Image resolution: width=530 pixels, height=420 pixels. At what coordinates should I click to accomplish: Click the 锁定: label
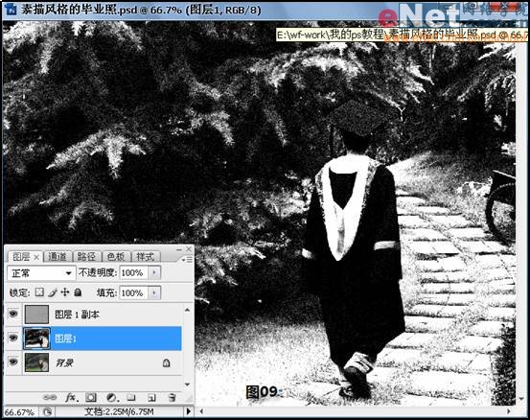click(x=19, y=292)
